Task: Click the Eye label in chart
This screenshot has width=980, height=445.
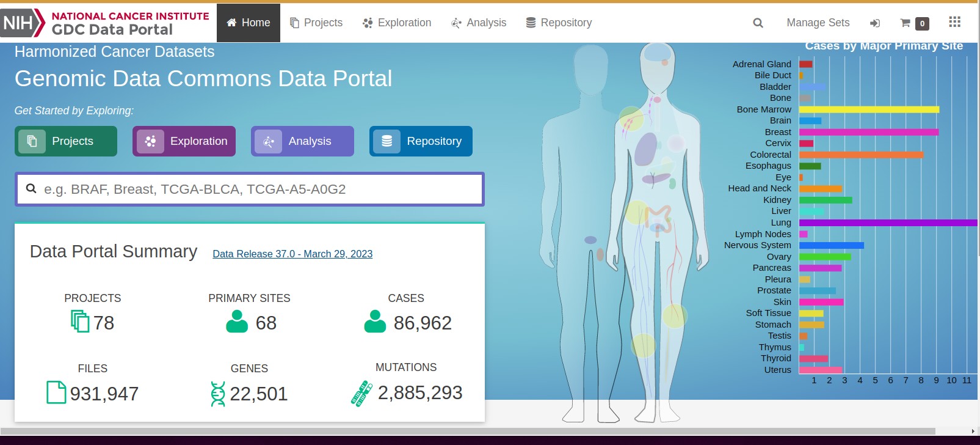Action: [783, 177]
